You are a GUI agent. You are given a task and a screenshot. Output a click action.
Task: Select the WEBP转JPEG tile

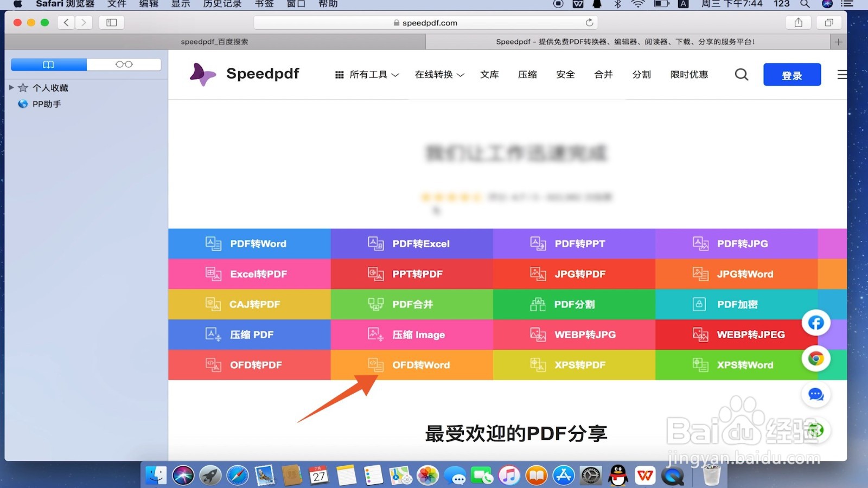(736, 335)
